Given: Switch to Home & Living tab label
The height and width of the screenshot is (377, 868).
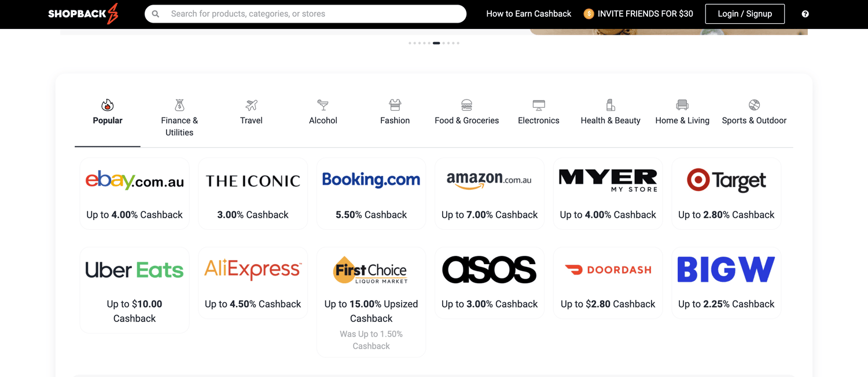Looking at the screenshot, I should coord(682,120).
